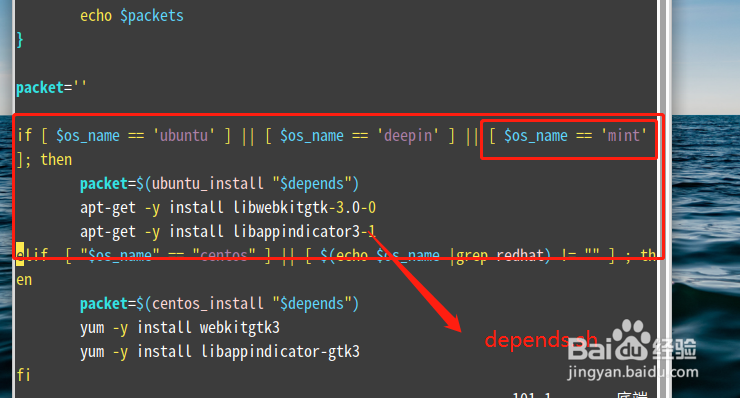Click the 'echo $packets' line
Viewport: 740px width, 398px height.
(x=132, y=16)
